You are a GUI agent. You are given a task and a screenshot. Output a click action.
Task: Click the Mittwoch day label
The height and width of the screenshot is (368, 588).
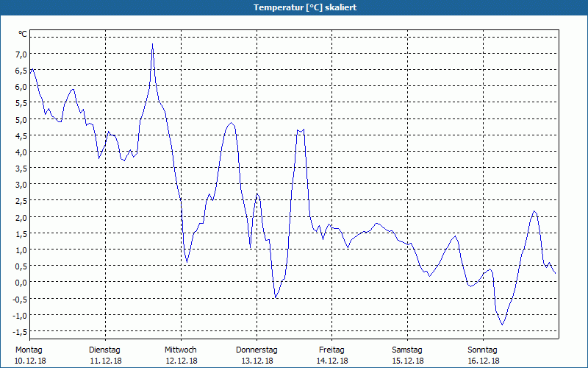click(180, 350)
